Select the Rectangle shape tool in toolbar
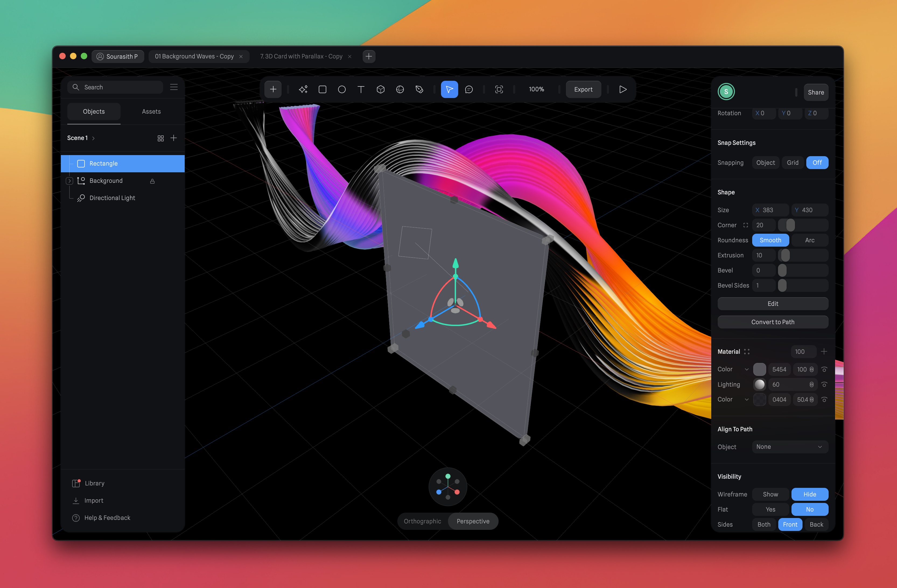The height and width of the screenshot is (588, 897). pos(322,89)
